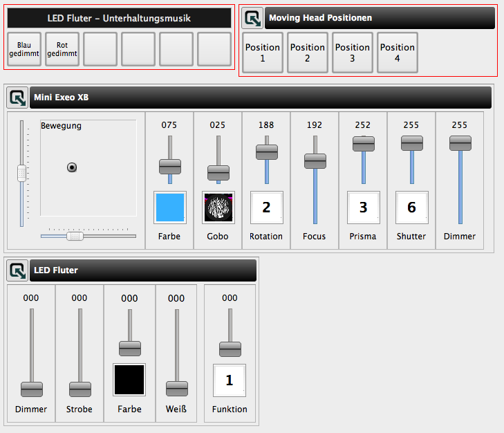504x433 pixels.
Task: Activate Position 1 button
Action: tap(263, 53)
